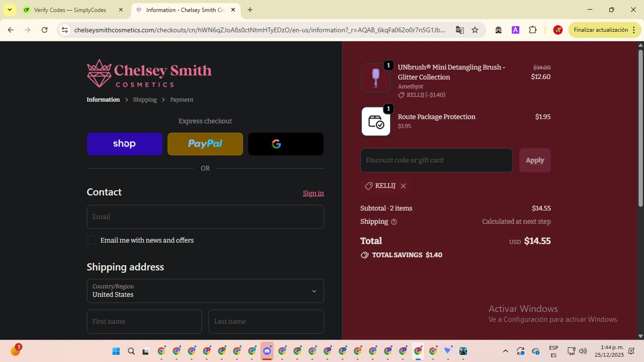
Task: Click the address bar URL
Action: point(259,30)
